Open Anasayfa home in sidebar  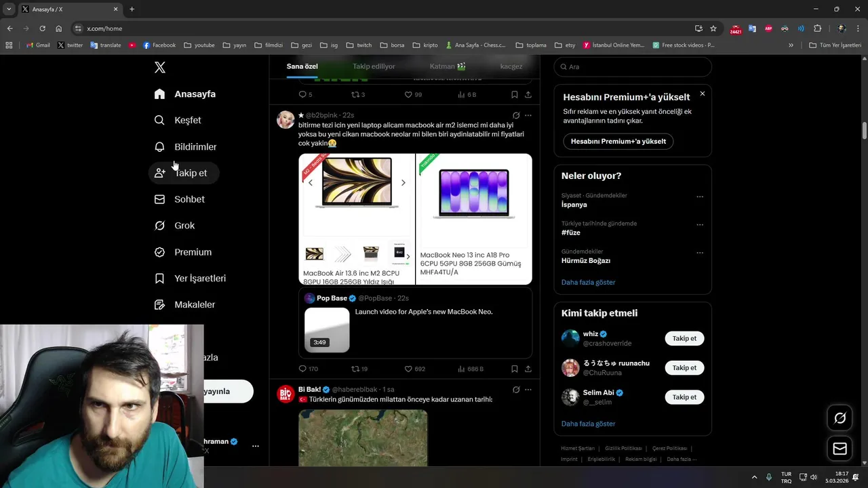coord(184,94)
